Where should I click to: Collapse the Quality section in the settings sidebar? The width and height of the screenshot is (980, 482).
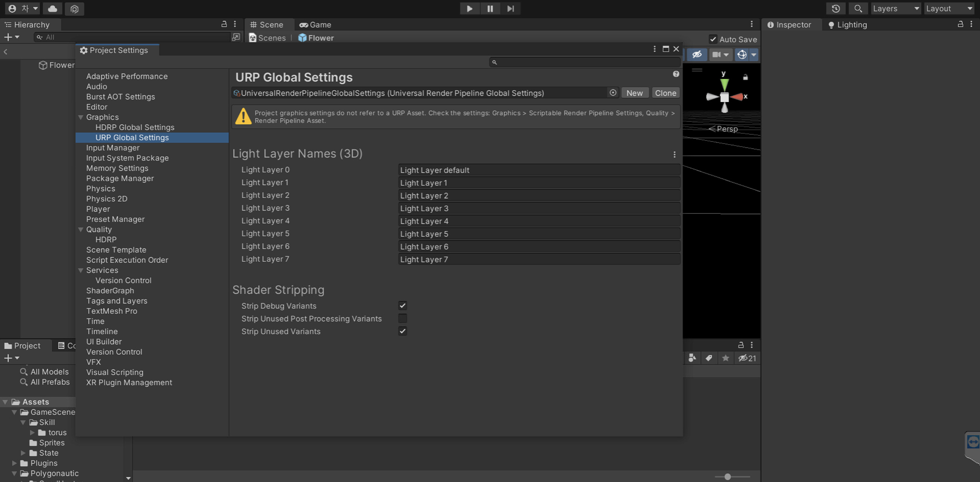tap(81, 230)
